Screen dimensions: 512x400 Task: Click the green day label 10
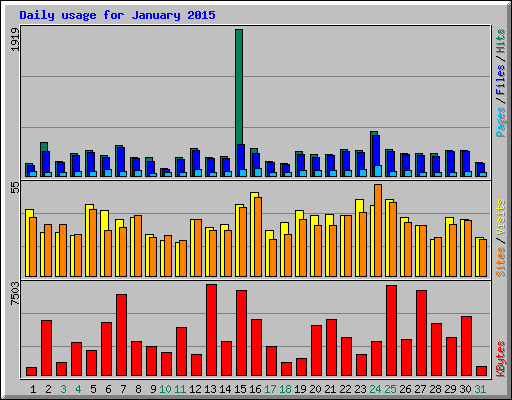point(165,389)
